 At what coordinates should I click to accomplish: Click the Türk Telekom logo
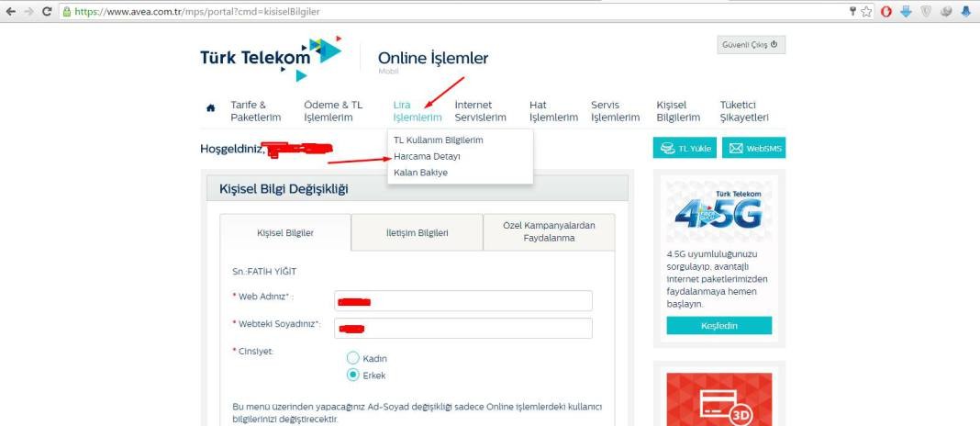[271, 58]
